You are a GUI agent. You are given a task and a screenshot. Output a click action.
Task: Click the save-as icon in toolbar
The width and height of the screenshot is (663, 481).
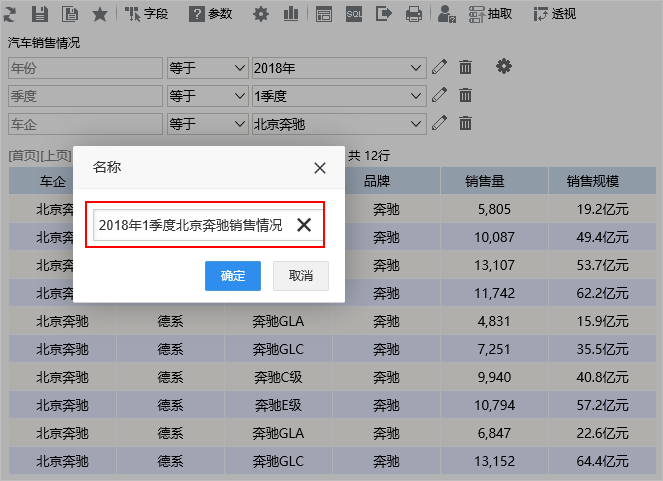pos(70,14)
